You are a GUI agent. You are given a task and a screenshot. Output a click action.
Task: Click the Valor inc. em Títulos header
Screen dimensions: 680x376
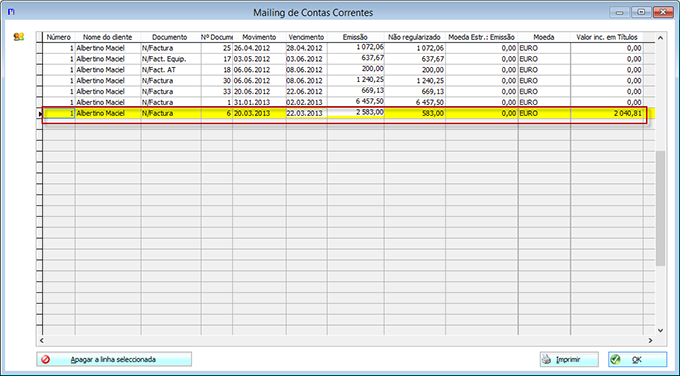pos(607,37)
